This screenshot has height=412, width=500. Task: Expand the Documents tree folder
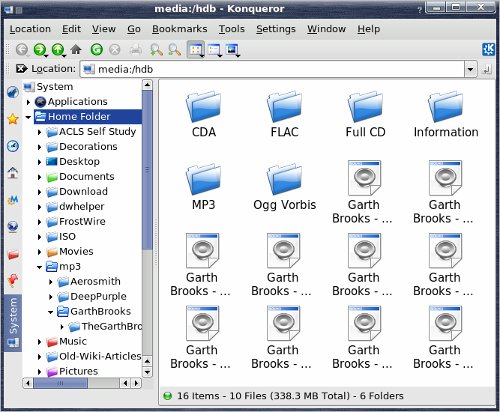pos(39,177)
